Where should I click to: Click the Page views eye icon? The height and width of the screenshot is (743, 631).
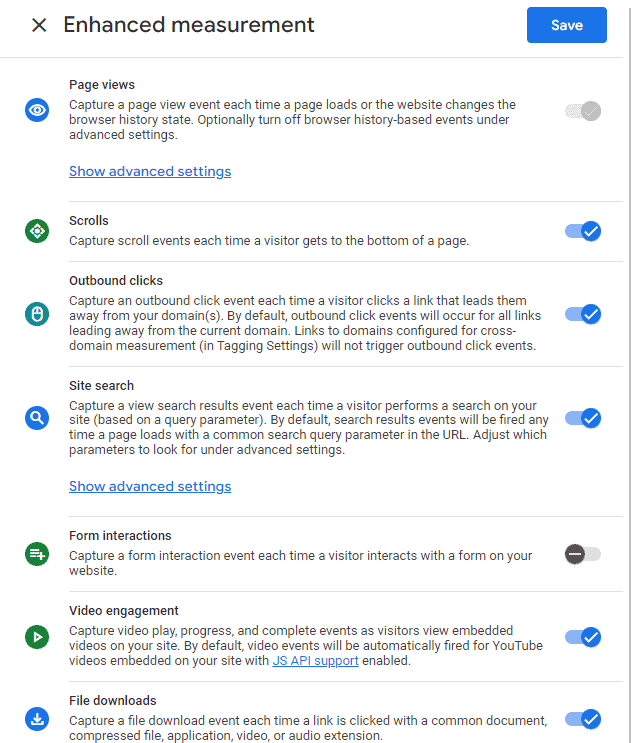click(37, 111)
